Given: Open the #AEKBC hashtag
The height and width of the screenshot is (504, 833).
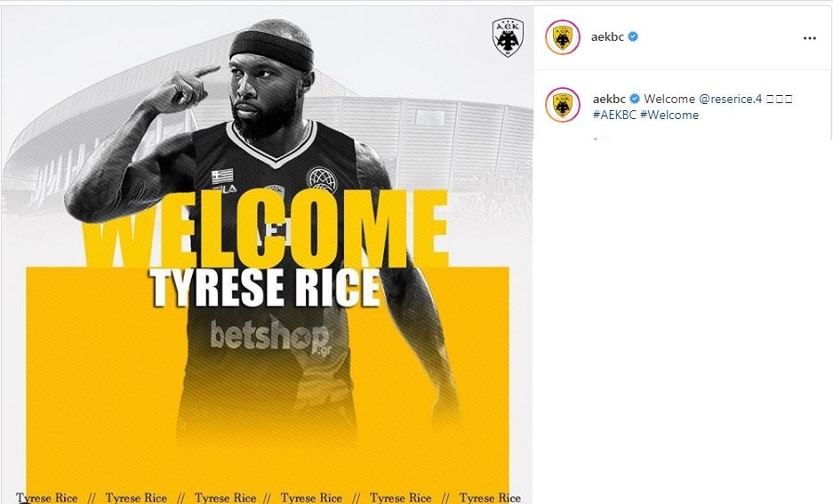Looking at the screenshot, I should tap(614, 115).
